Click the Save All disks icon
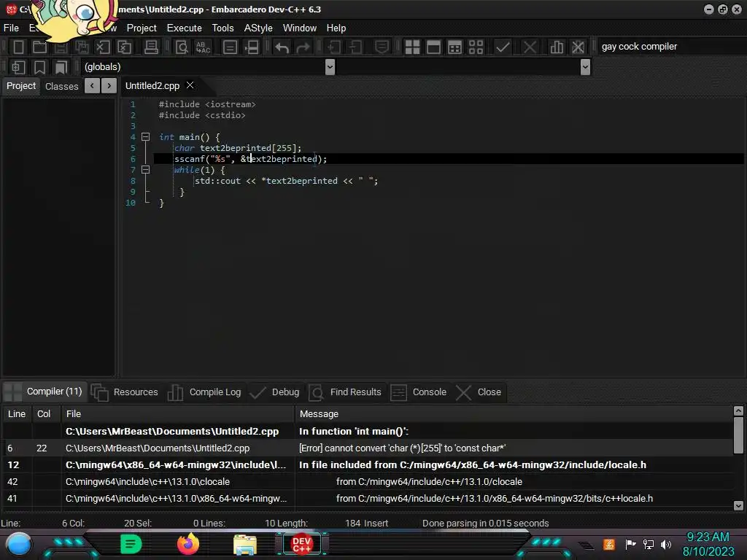 (x=82, y=47)
